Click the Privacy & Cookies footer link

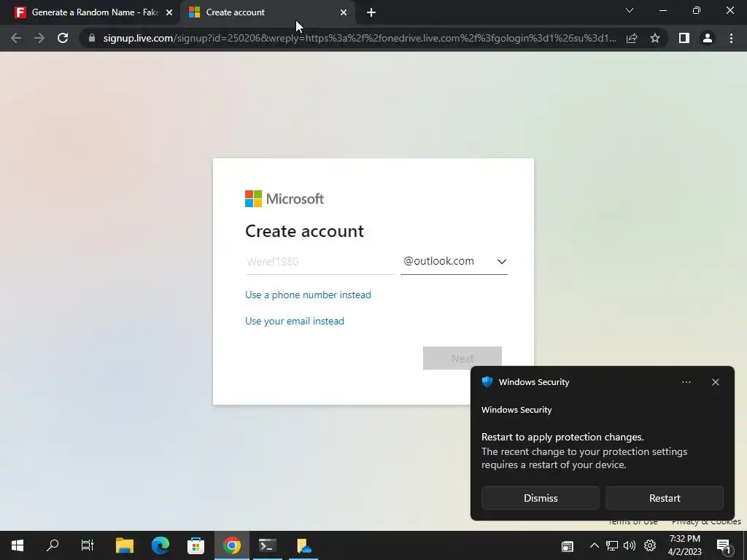[x=706, y=522]
